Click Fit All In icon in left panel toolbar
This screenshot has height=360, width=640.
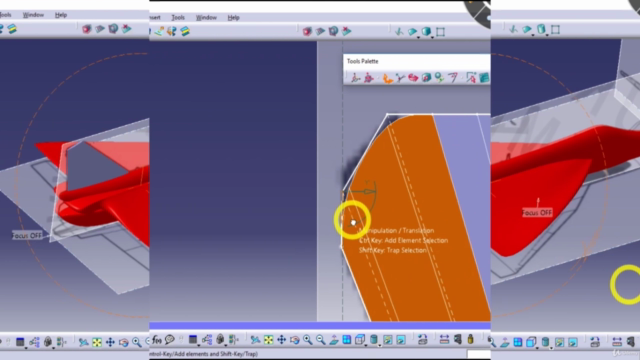tap(97, 342)
